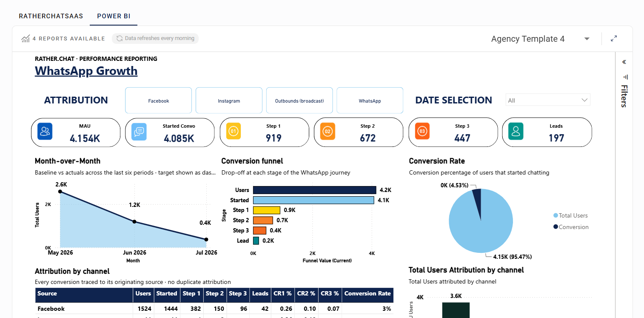Click the teal Lead funnel bar
The image size is (644, 318).
(256, 241)
